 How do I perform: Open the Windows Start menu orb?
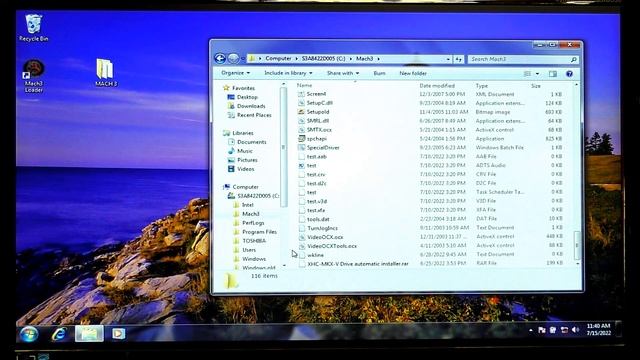[29, 334]
